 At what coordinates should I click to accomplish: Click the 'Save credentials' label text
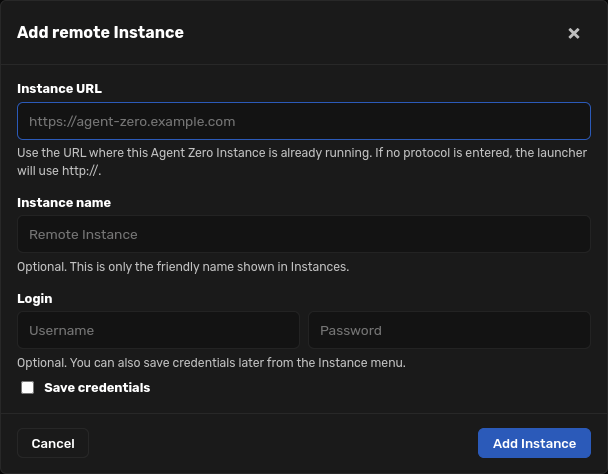click(x=97, y=388)
